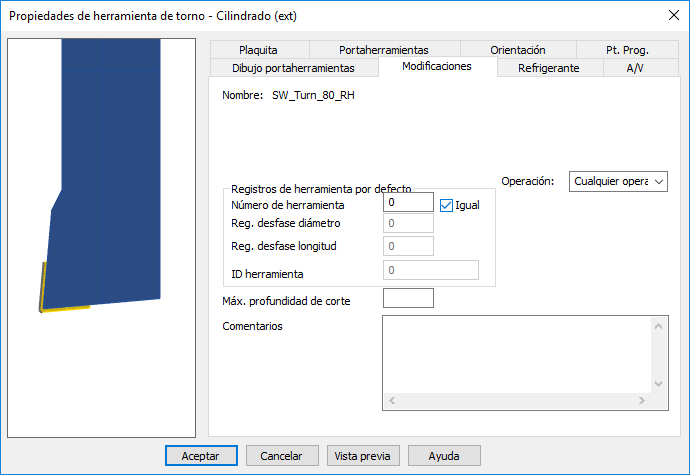
Task: Open Vista previa
Action: [x=363, y=456]
